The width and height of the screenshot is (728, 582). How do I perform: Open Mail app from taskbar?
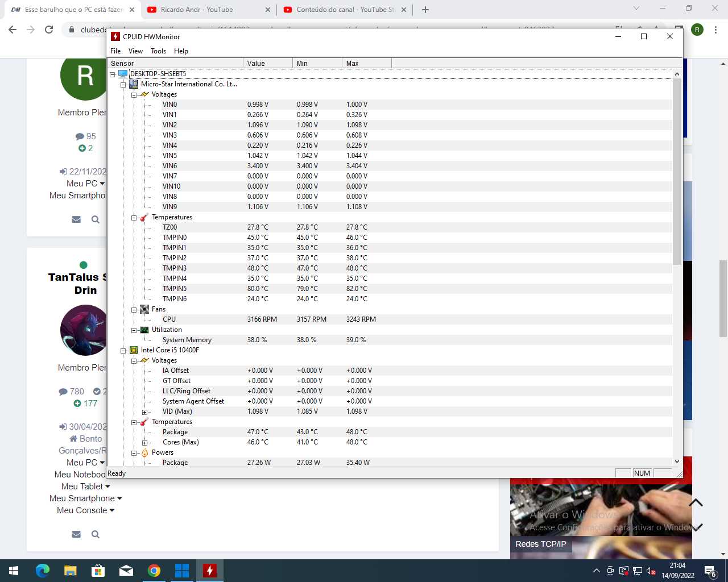tap(126, 571)
